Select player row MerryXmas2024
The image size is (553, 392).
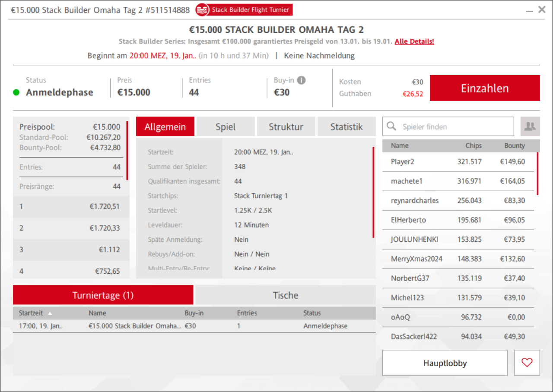pos(458,259)
